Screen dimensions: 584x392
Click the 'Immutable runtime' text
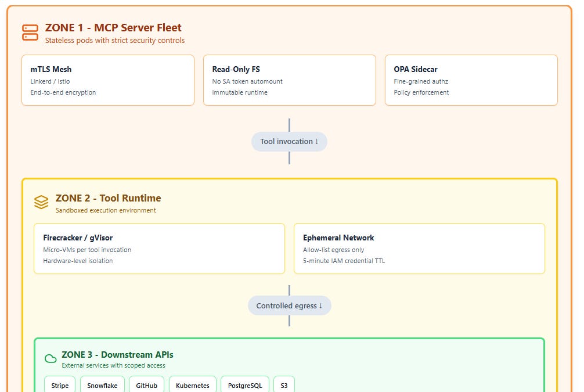240,92
